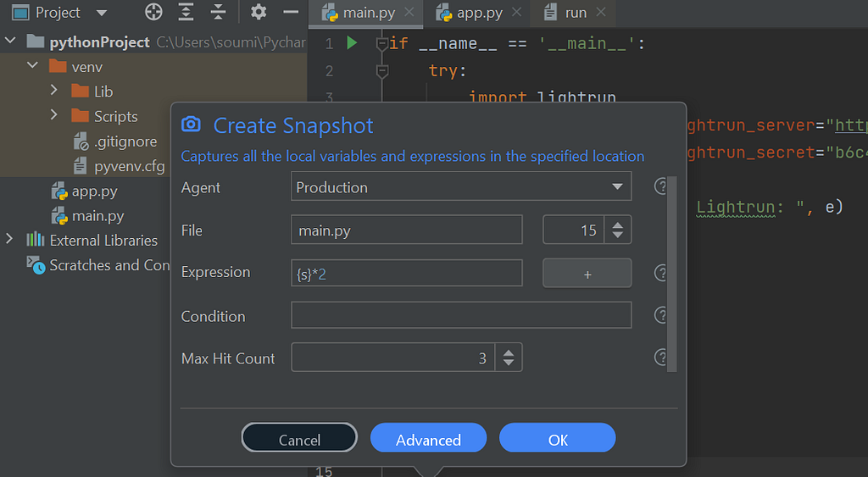Click the Project tool window icon
The width and height of the screenshot is (868, 477).
point(20,12)
